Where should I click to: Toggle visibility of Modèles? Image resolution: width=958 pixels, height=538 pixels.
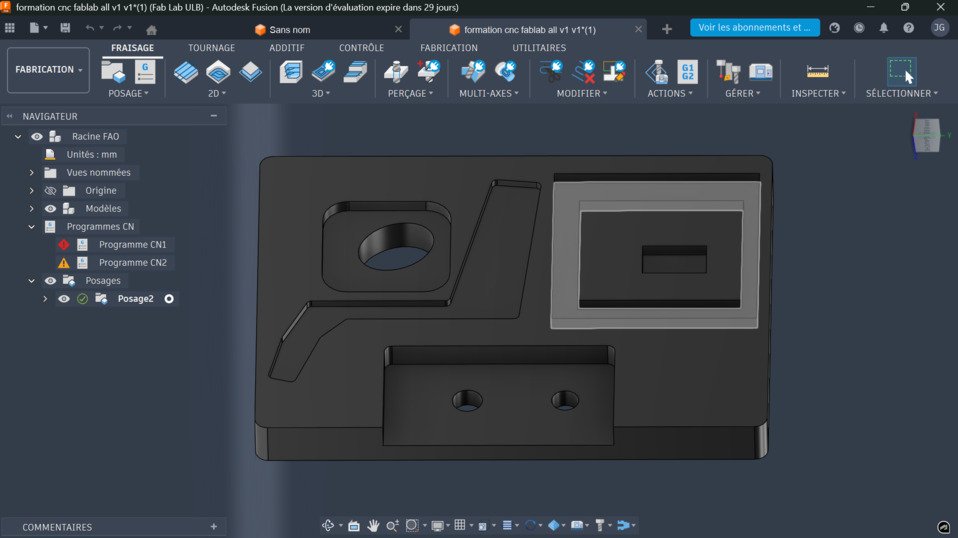[50, 209]
